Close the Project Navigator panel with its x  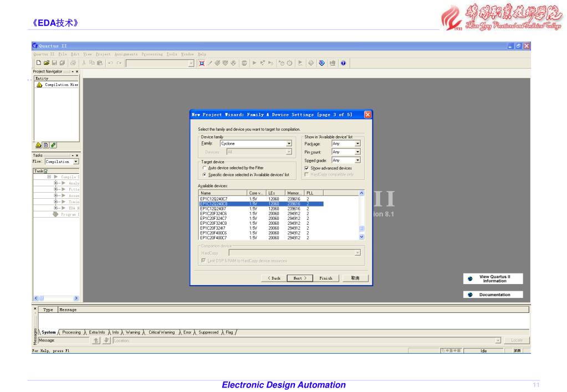[x=77, y=71]
